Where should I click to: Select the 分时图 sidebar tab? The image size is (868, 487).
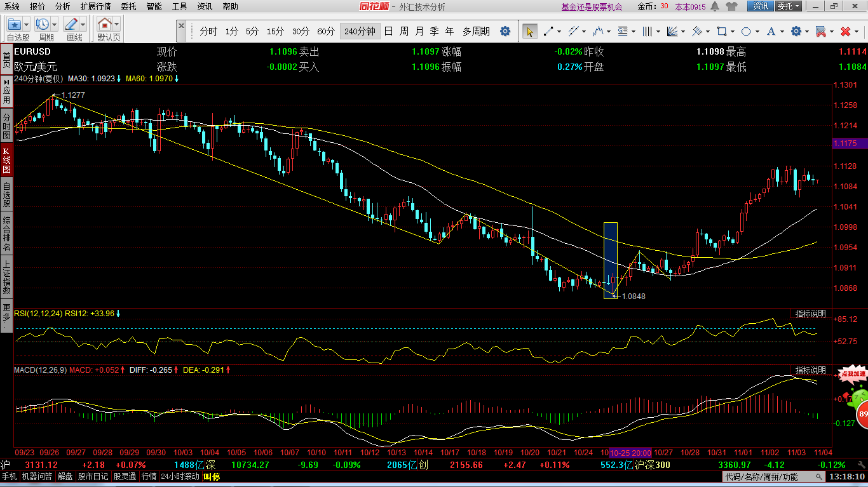pos(6,126)
